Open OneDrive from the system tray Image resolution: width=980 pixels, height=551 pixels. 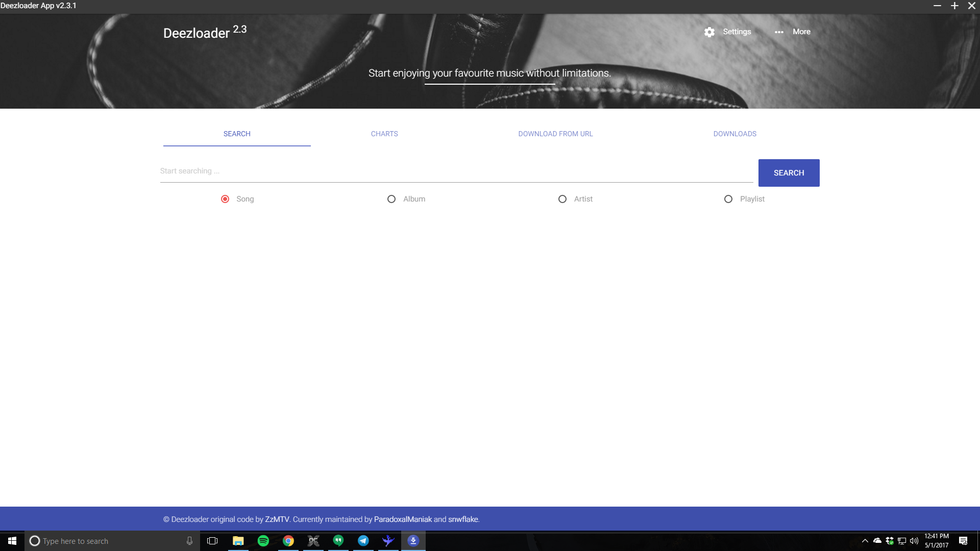click(x=877, y=541)
